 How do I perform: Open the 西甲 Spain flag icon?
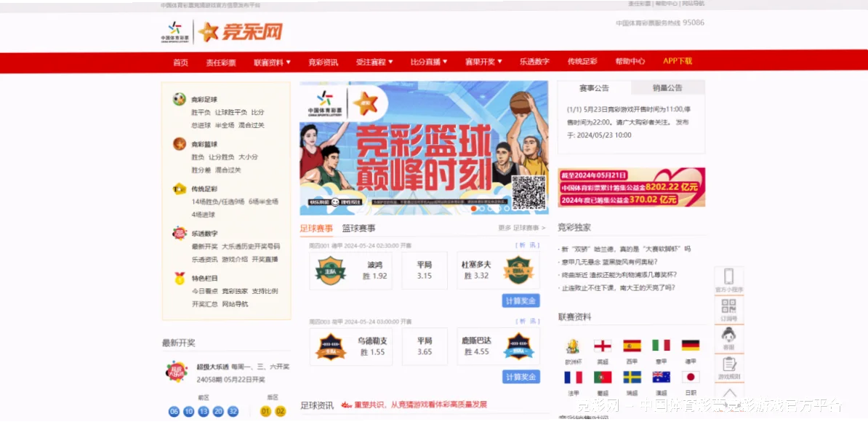pos(632,346)
